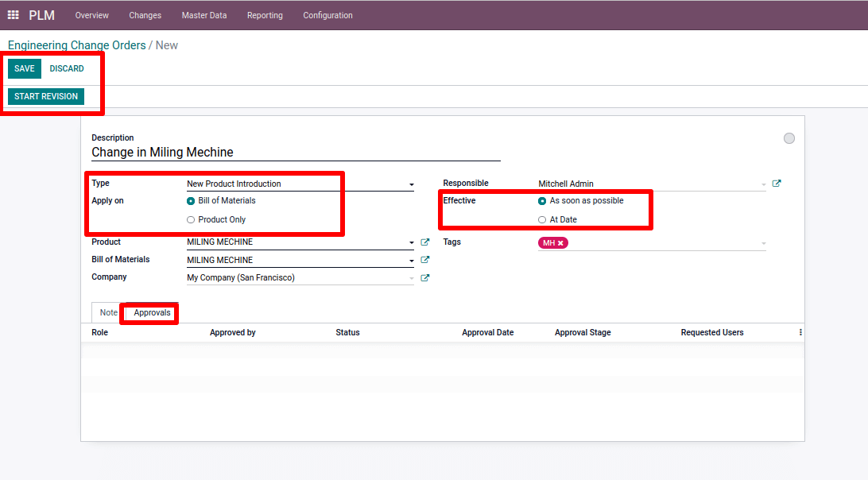Image resolution: width=868 pixels, height=480 pixels.
Task: Open the Configuration menu
Action: tap(327, 15)
